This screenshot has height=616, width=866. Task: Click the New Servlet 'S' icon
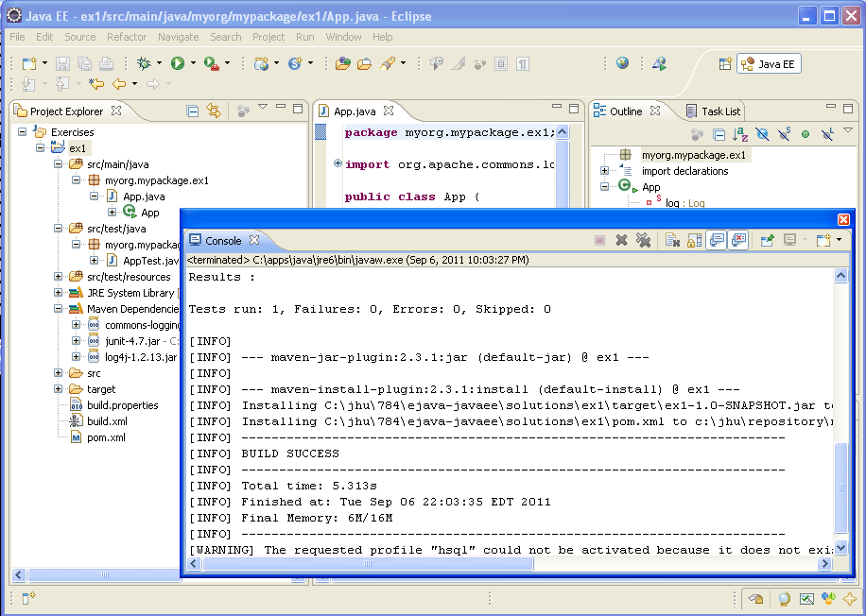pos(296,63)
